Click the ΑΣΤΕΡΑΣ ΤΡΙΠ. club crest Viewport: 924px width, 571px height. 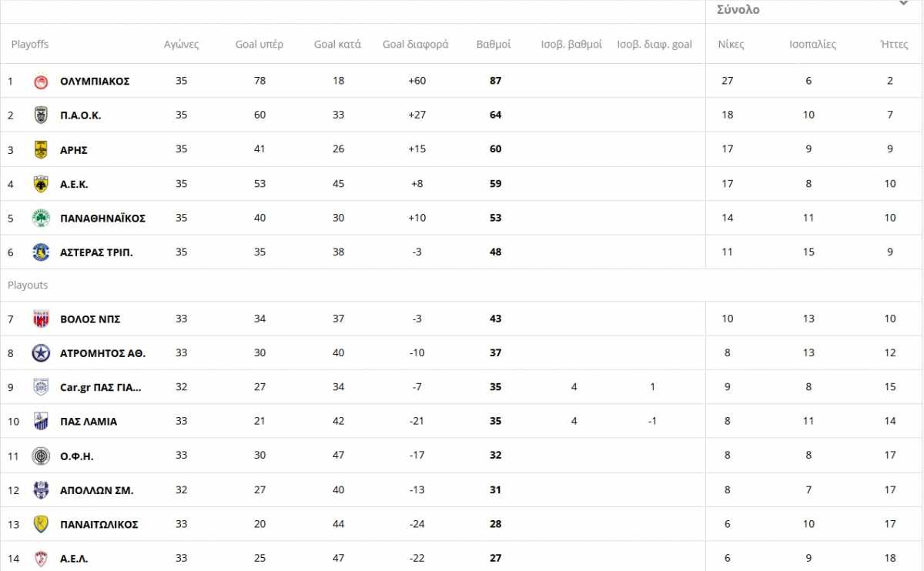(x=41, y=252)
